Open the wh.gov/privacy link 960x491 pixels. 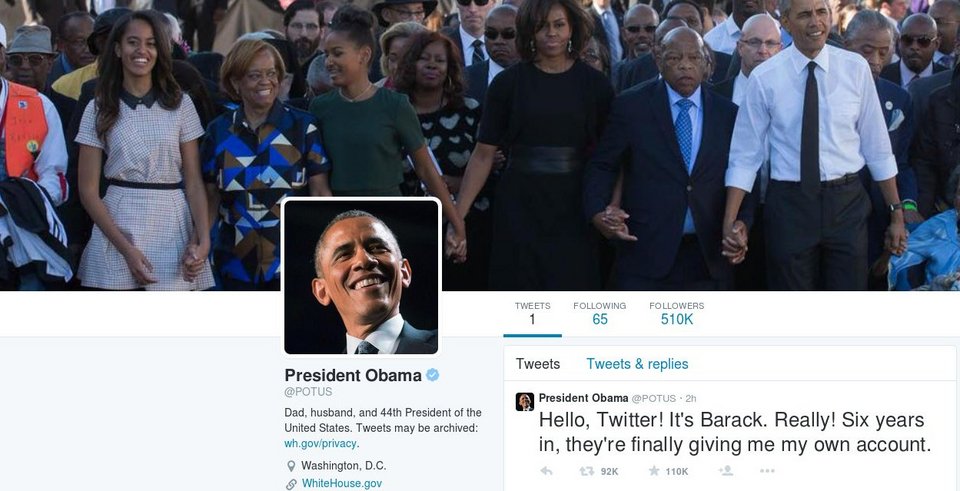coord(321,443)
